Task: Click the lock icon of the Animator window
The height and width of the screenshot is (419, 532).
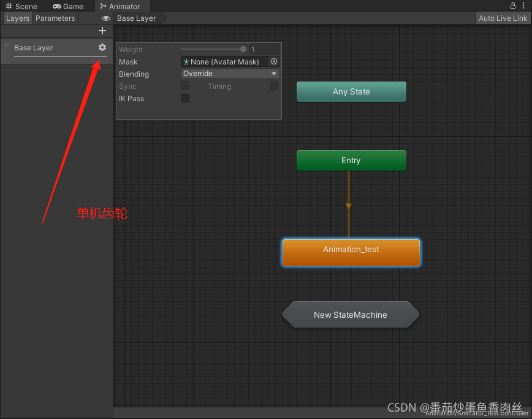Action: (512, 6)
